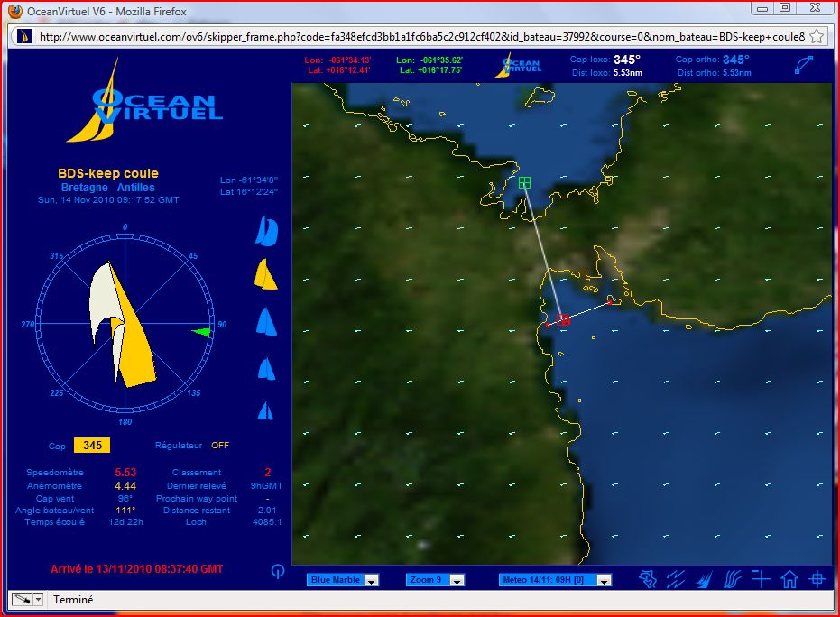Click the crosshair target icon in the bottom toolbar
Screen dimensions: 840x617
pos(817,579)
